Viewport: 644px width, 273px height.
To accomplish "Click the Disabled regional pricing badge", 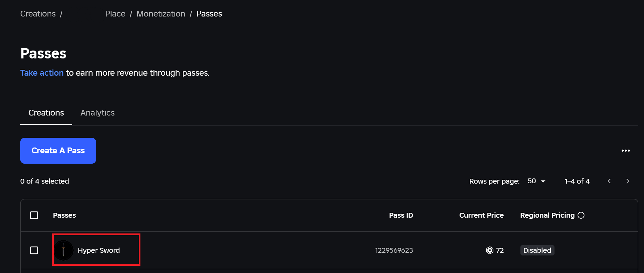I will (x=537, y=250).
